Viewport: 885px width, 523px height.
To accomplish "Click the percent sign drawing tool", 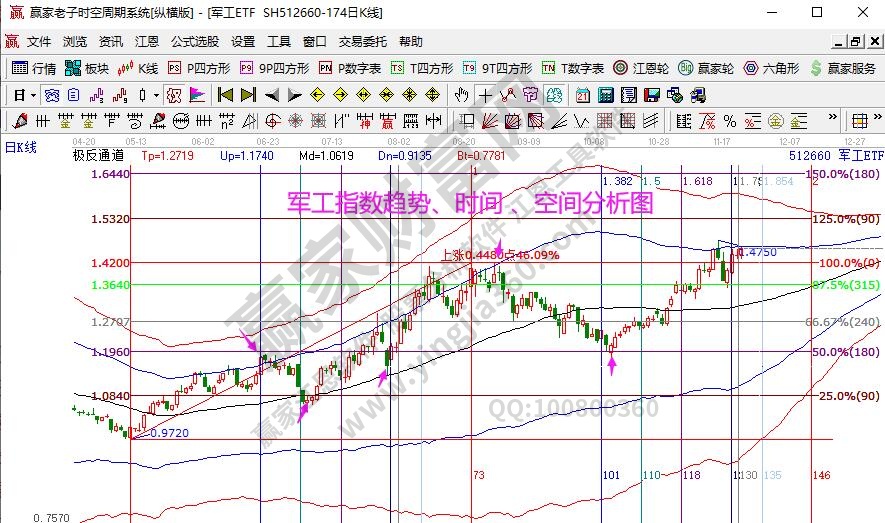I will 730,121.
